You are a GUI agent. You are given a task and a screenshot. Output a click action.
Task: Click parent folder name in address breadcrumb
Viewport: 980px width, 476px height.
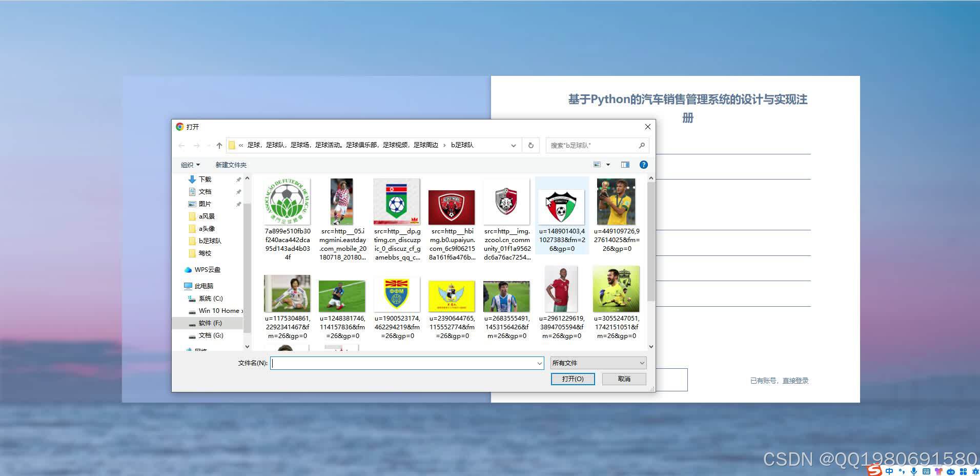pos(342,145)
